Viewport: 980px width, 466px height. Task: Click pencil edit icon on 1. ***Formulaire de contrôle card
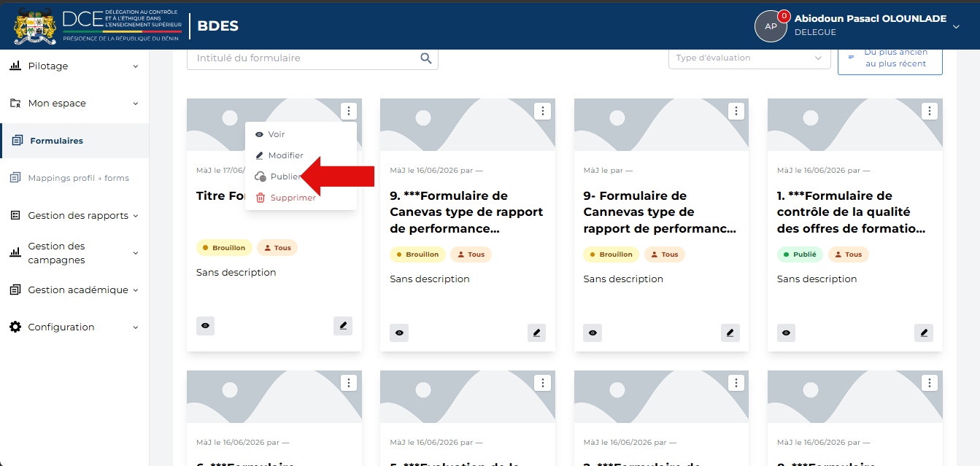click(x=924, y=333)
